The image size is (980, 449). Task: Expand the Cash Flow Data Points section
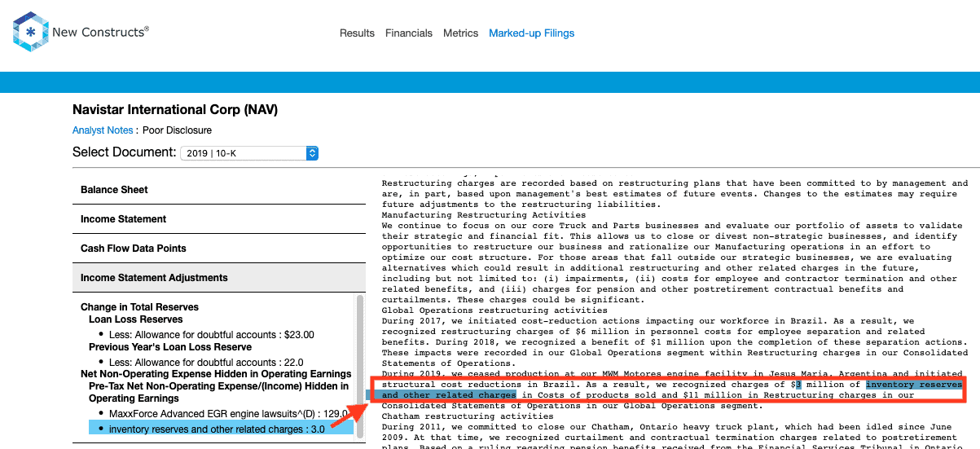point(218,249)
